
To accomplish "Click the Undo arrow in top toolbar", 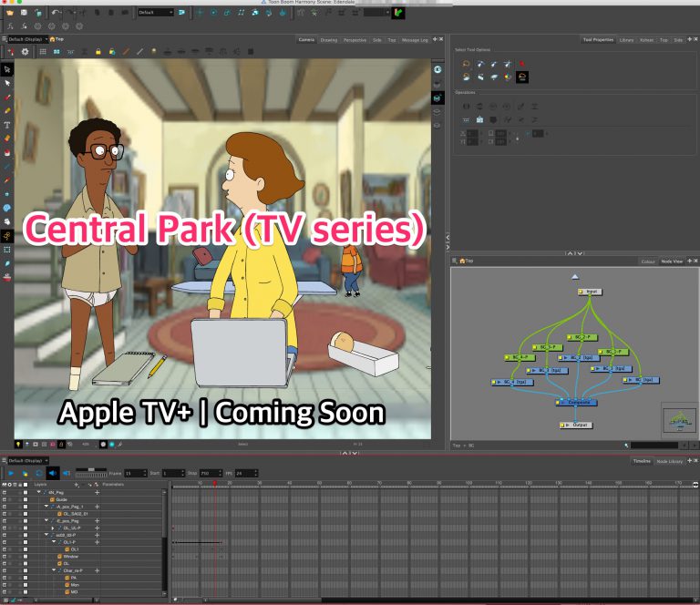I will [56, 13].
